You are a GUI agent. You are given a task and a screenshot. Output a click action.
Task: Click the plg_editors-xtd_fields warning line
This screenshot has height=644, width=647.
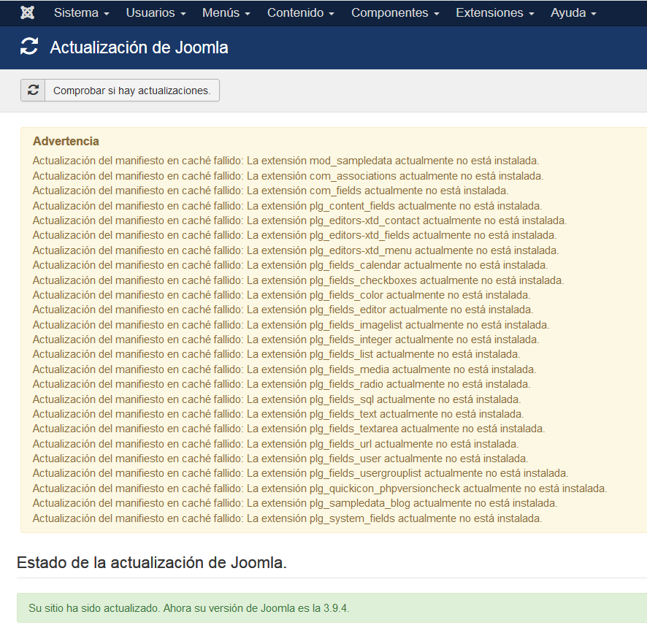coord(294,235)
